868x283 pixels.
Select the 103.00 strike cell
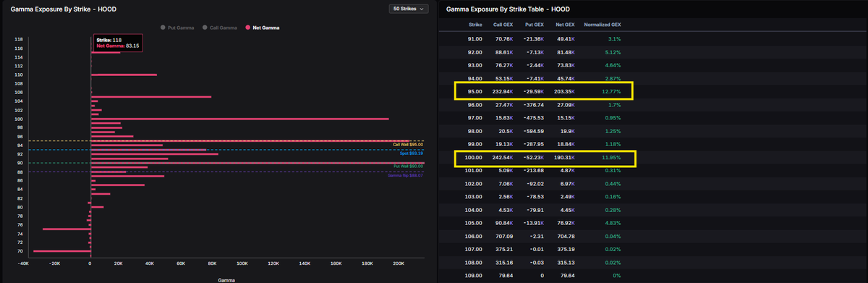(474, 196)
